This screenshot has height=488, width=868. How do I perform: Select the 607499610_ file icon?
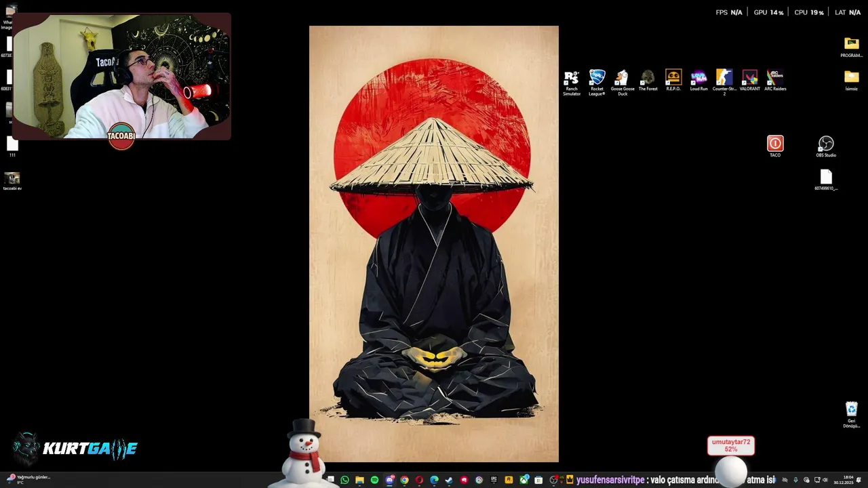point(826,180)
